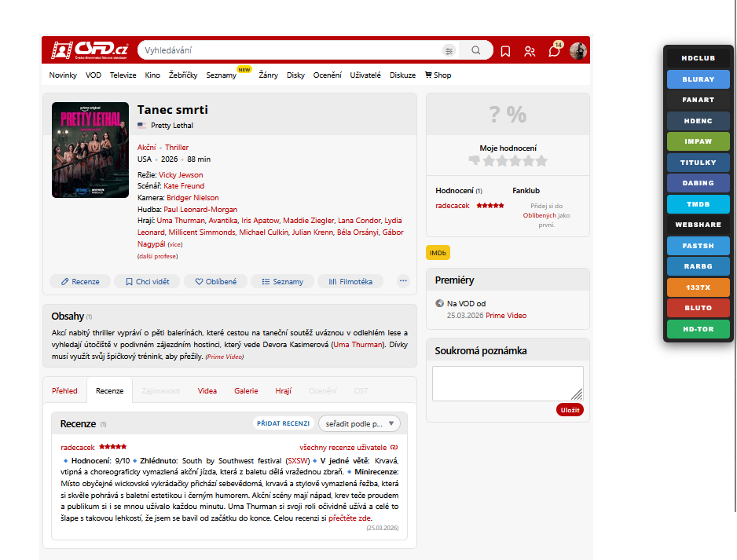
Task: Open the DABING sidebar button
Action: (698, 183)
